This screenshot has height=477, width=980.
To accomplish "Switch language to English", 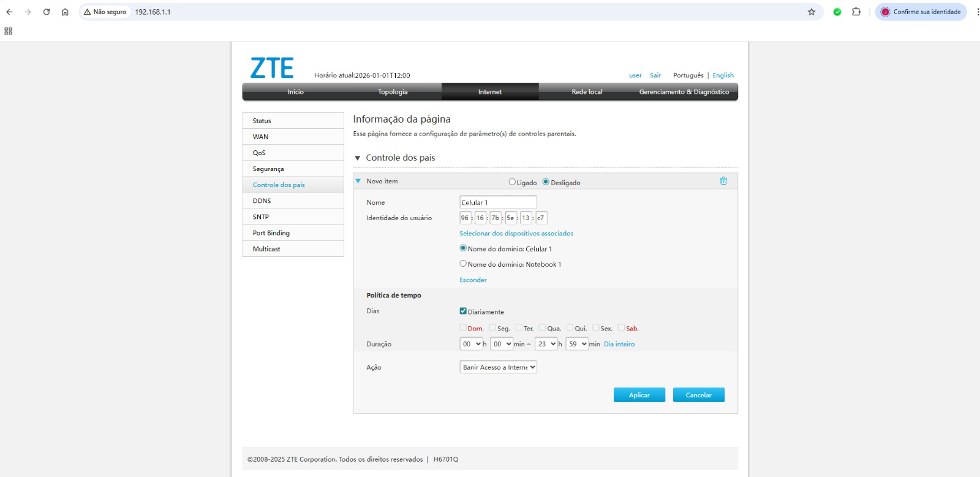I will [723, 75].
